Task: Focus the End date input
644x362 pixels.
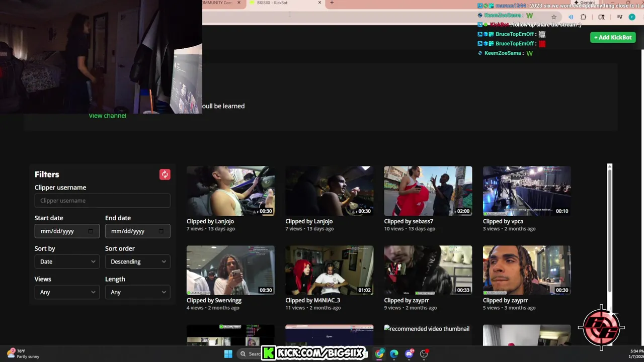Action: [137, 231]
